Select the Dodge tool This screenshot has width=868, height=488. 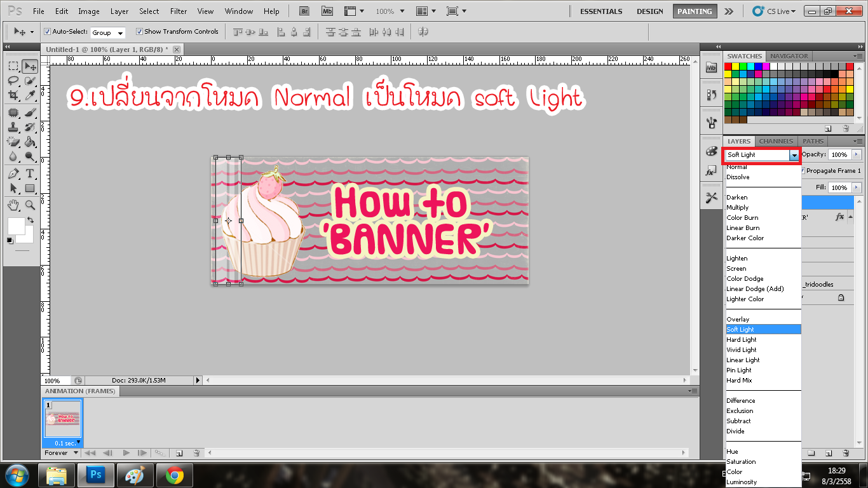click(30, 156)
